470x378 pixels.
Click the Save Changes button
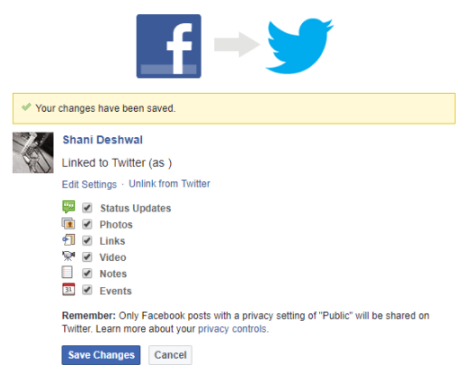click(x=101, y=355)
